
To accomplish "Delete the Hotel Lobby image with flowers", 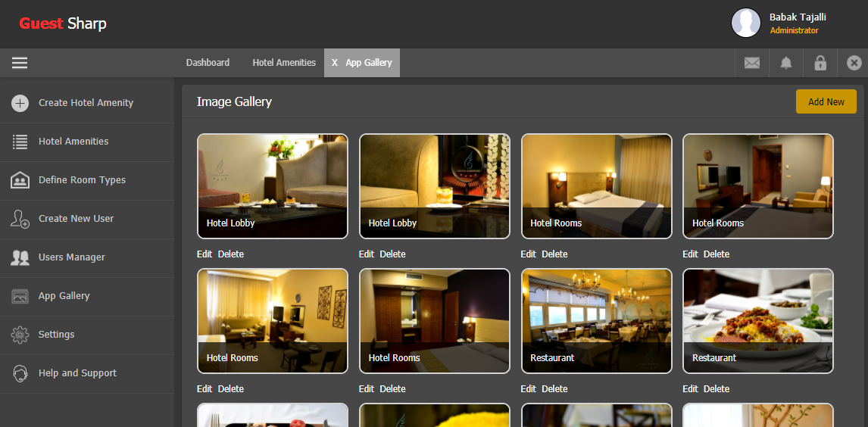I will click(x=231, y=254).
